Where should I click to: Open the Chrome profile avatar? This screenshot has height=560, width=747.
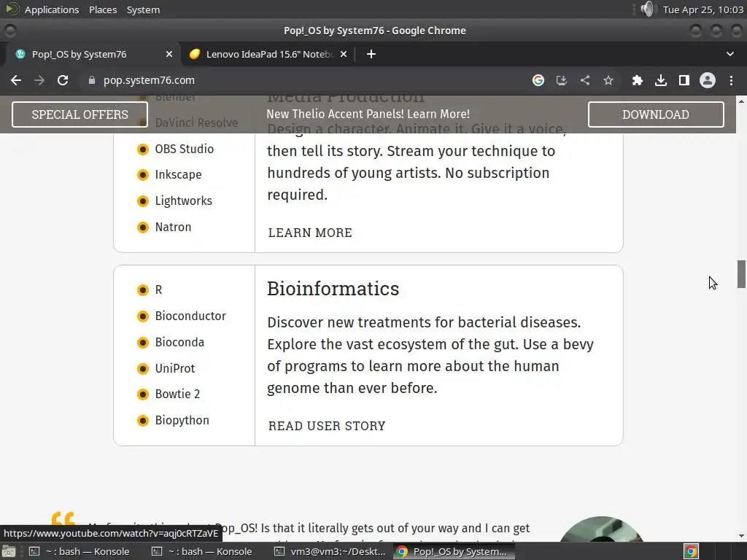(x=708, y=80)
